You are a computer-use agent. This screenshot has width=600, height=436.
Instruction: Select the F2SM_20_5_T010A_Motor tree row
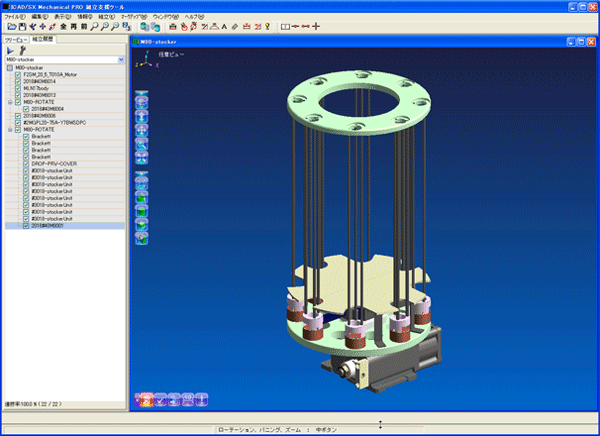pos(65,74)
